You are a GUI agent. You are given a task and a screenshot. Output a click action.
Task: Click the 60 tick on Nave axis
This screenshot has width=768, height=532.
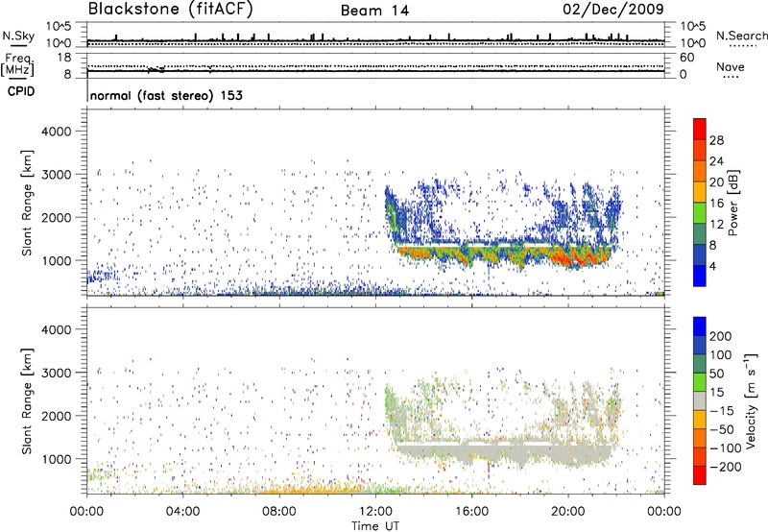tap(686, 58)
